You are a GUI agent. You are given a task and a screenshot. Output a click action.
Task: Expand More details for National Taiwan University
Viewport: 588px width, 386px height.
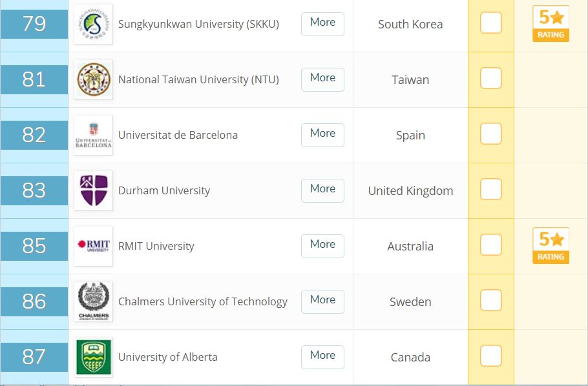click(x=322, y=79)
